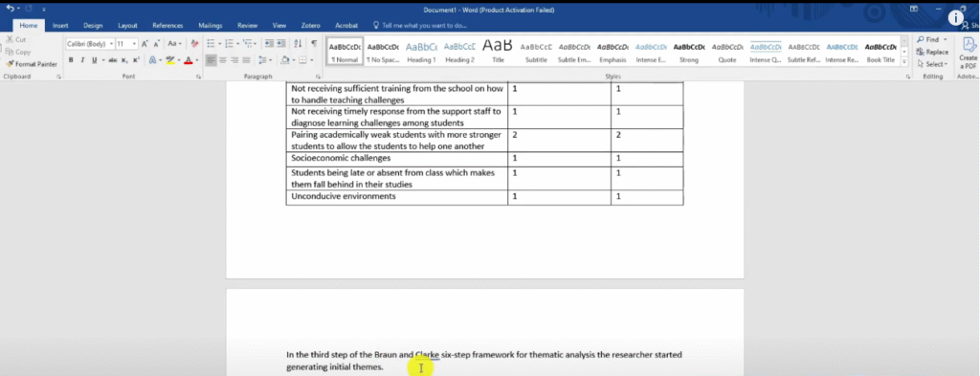Click the Replace button
Screen dimensions: 980x376
(x=932, y=52)
